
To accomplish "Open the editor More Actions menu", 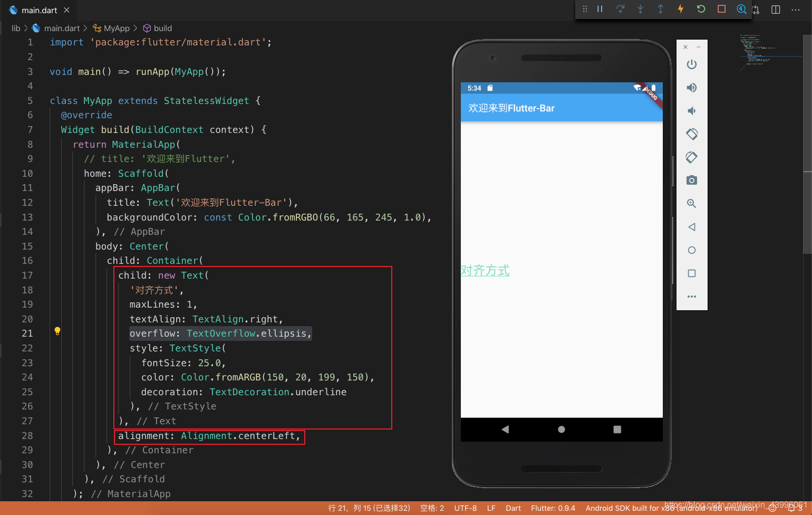I will [x=796, y=9].
